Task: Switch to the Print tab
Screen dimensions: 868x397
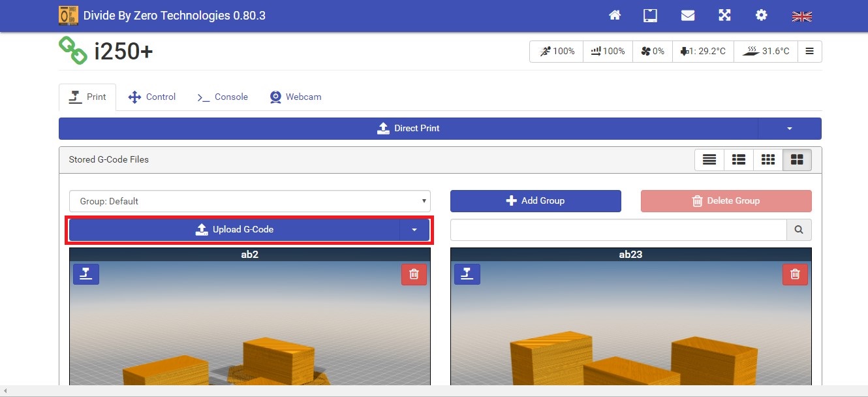Action: [x=87, y=97]
